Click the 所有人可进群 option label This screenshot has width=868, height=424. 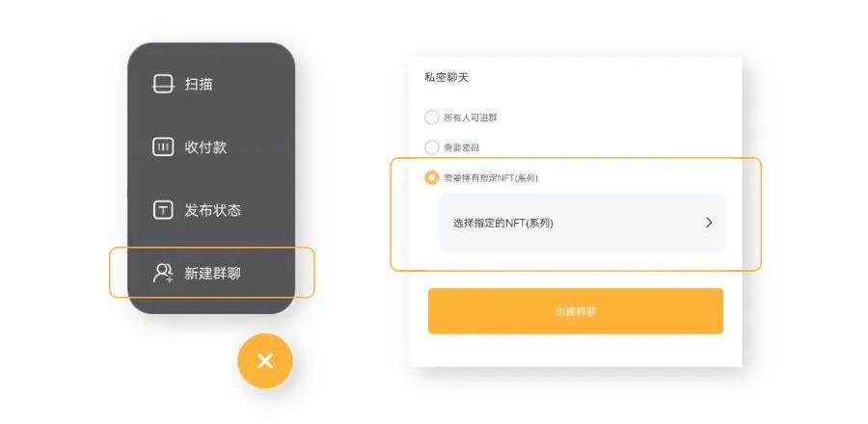pyautogui.click(x=471, y=118)
